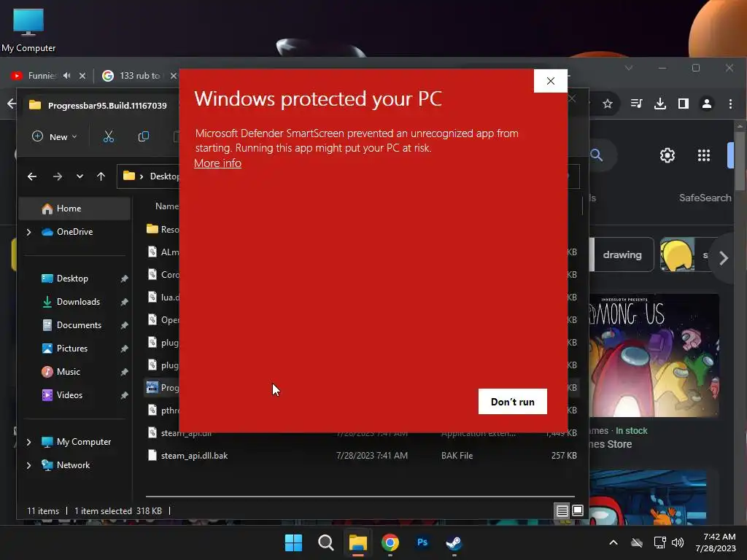Click the Name column header

coord(167,206)
